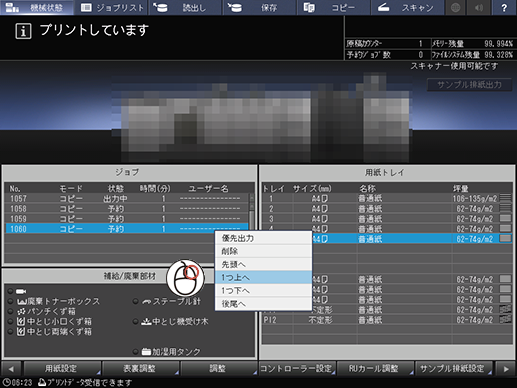Click the speaker sound icon
Image resolution: width=517 pixels, height=388 pixels.
click(479, 7)
